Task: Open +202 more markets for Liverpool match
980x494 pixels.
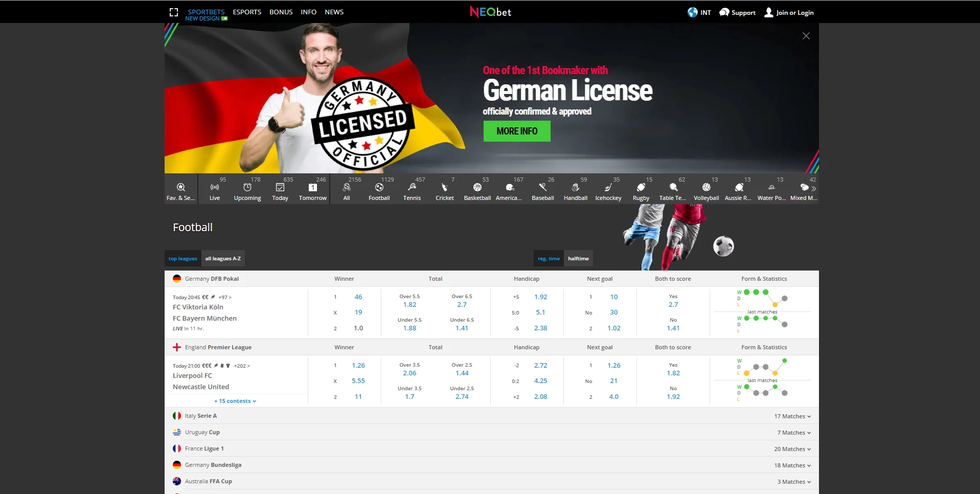Action: [x=242, y=366]
